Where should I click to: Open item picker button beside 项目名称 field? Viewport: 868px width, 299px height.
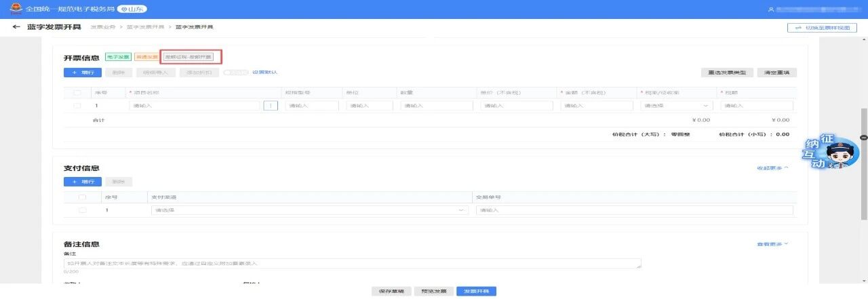271,106
